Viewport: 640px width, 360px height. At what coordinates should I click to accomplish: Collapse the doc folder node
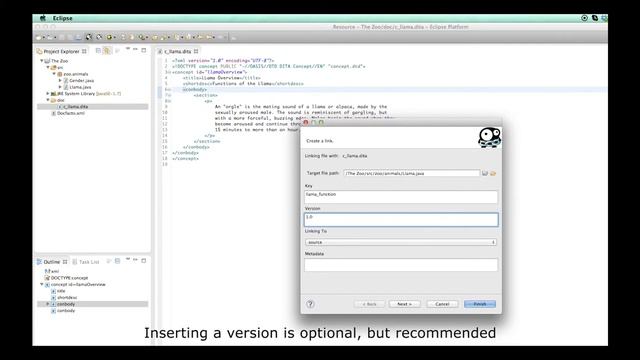pyautogui.click(x=48, y=100)
